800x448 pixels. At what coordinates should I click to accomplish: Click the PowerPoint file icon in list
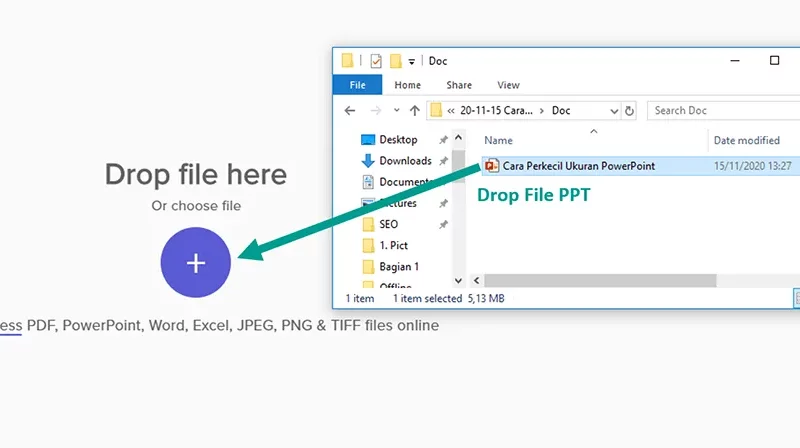[x=492, y=166]
